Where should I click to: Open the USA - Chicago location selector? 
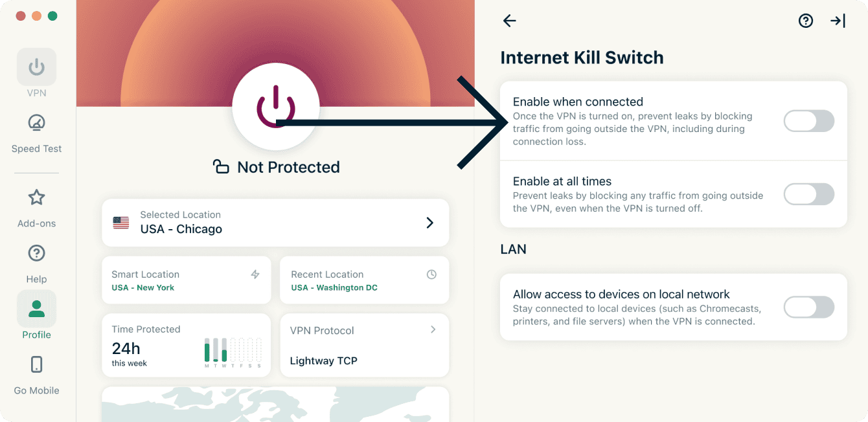[x=275, y=223]
